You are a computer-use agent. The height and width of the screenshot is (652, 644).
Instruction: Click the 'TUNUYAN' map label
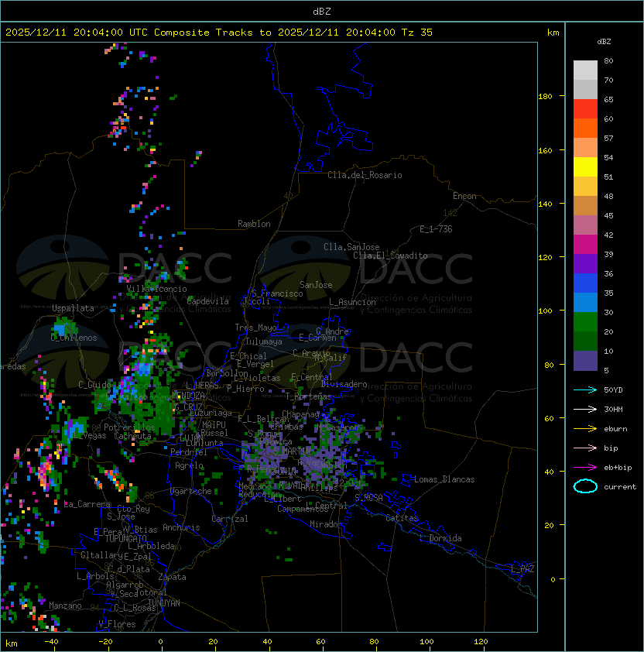(x=164, y=603)
